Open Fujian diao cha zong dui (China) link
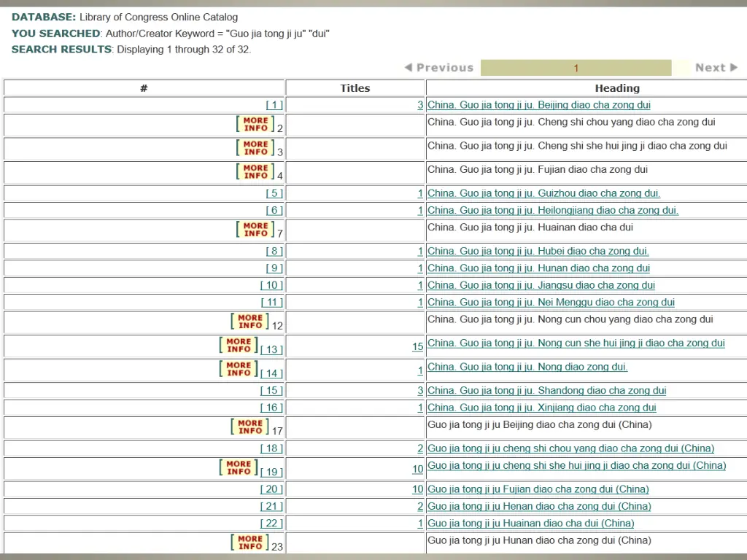Viewport: 747px width, 560px height. (x=538, y=489)
